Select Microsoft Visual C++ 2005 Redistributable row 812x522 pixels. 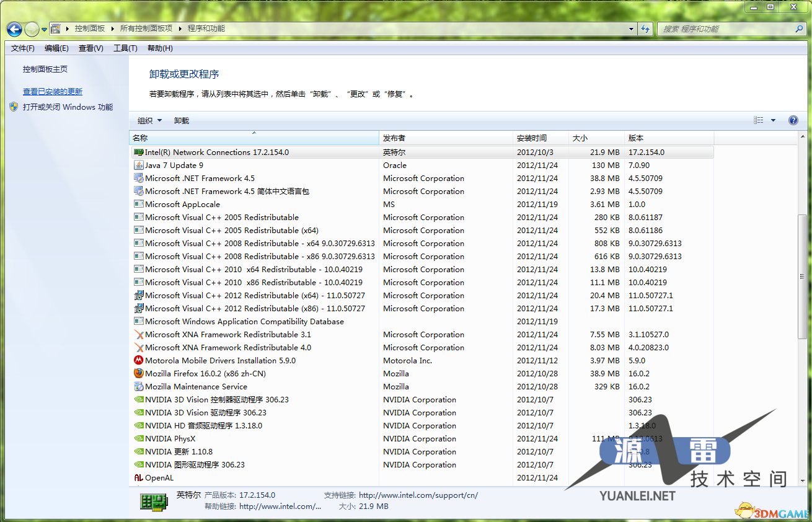421,218
